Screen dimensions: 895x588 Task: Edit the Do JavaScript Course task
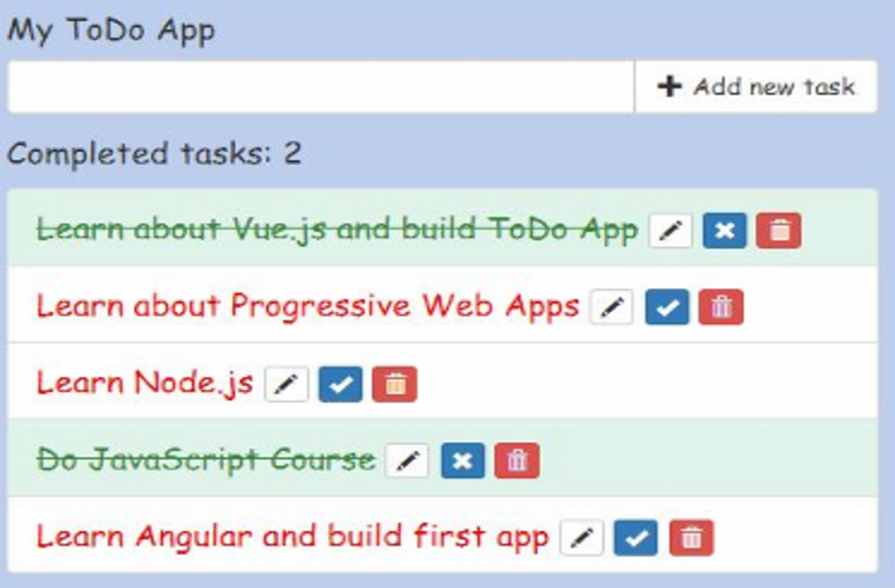tap(407, 461)
